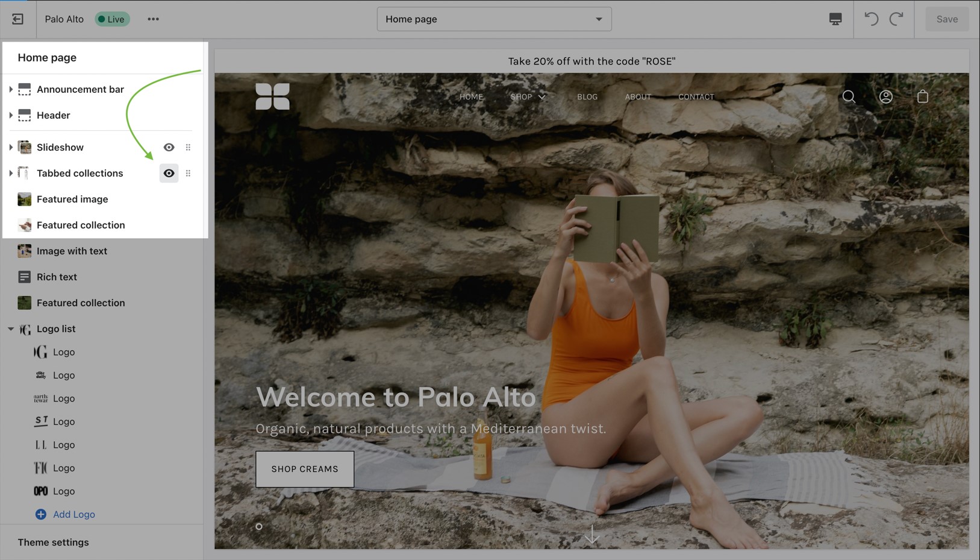Viewport: 980px width, 560px height.
Task: Select the slideshow pagination dot
Action: (x=259, y=527)
